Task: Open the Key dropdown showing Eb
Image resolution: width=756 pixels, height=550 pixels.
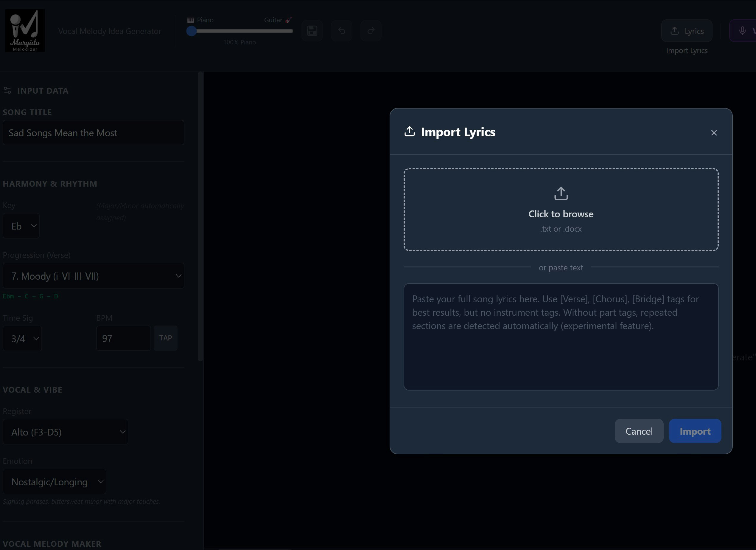Action: pos(21,226)
